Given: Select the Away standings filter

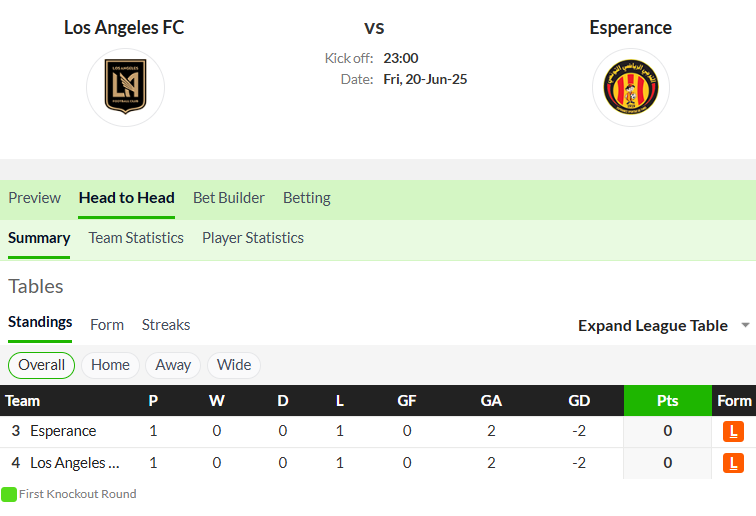Looking at the screenshot, I should [x=173, y=365].
